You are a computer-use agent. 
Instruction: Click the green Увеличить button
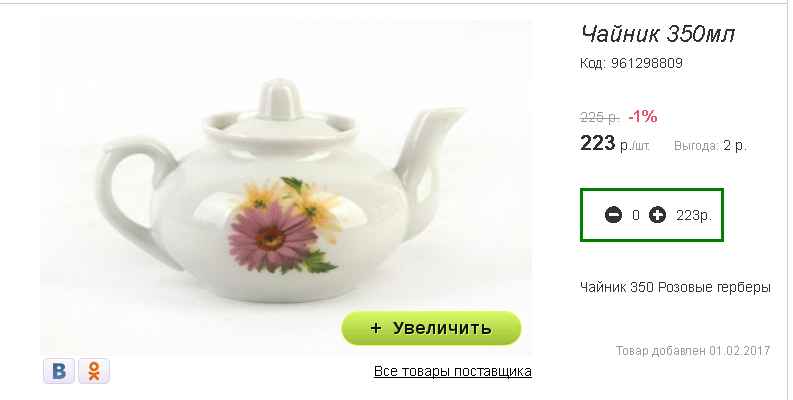(431, 328)
